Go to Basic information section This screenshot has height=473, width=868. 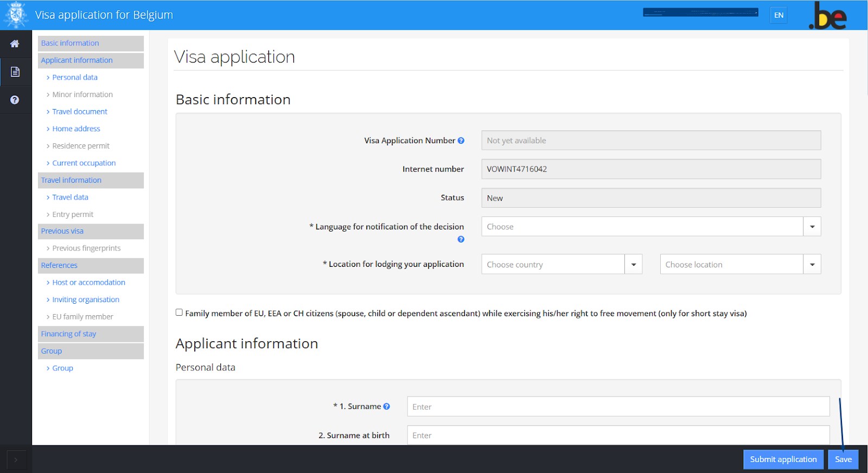click(91, 43)
